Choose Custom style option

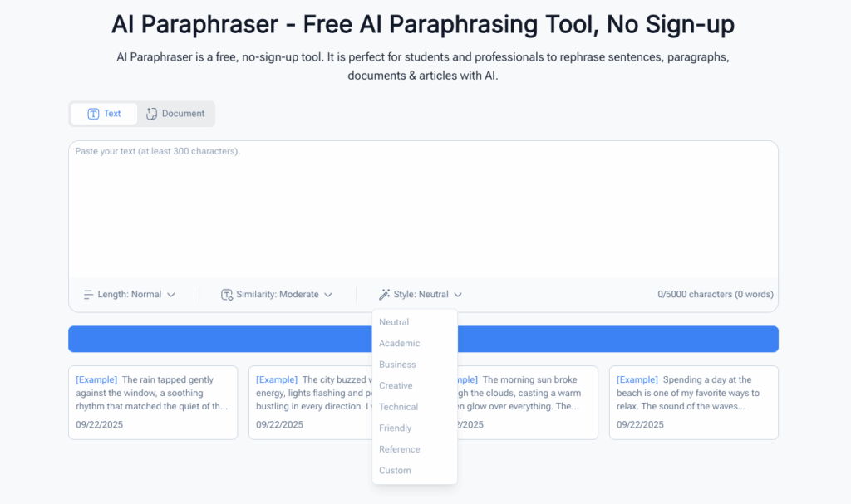[x=395, y=471]
